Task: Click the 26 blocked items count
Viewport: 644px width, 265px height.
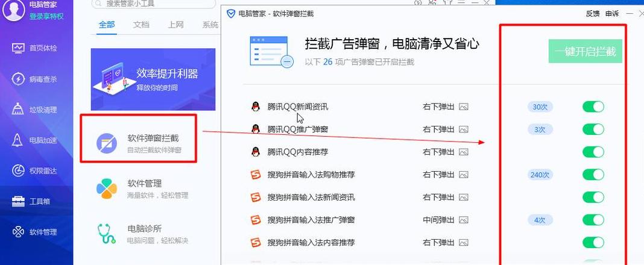Action: coord(327,62)
